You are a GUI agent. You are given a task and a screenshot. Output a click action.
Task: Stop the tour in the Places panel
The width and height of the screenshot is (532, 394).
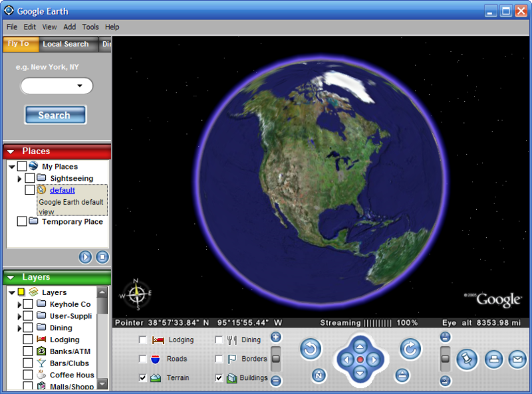tap(102, 257)
